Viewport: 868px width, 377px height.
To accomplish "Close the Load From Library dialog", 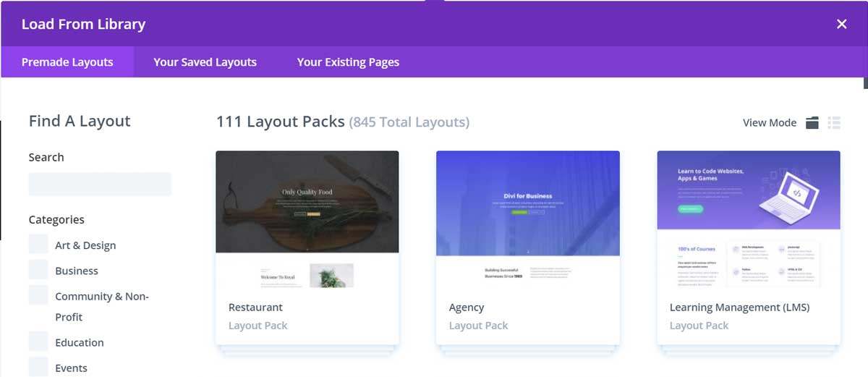I will [x=841, y=24].
